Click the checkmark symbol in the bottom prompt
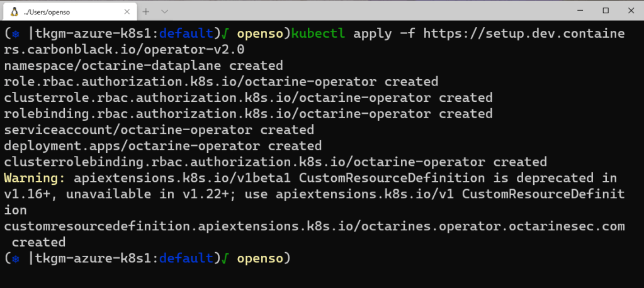Image resolution: width=644 pixels, height=288 pixels. tap(225, 258)
